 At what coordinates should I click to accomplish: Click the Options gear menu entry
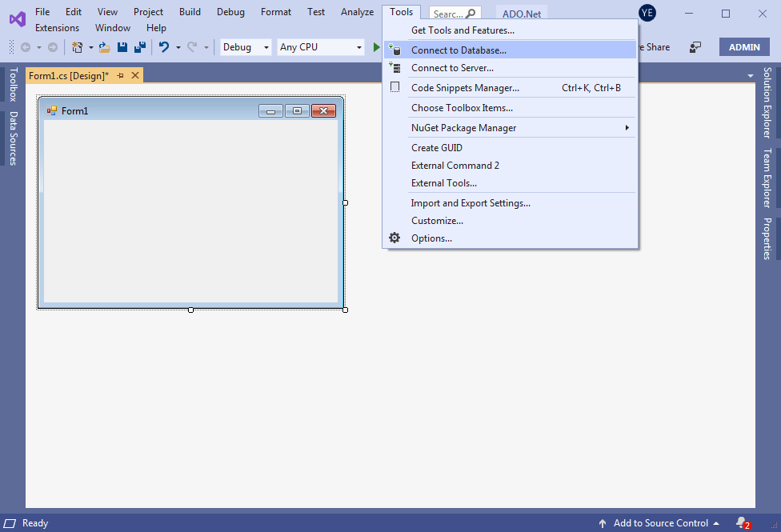click(431, 238)
